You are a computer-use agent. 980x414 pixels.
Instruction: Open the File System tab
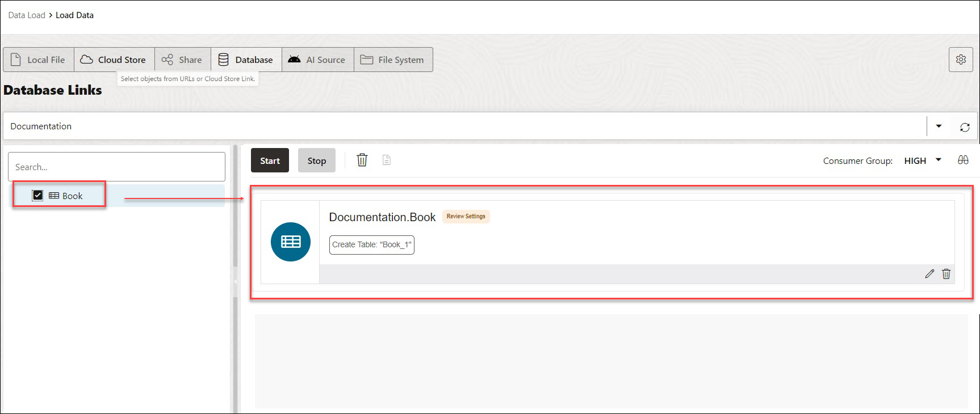393,60
